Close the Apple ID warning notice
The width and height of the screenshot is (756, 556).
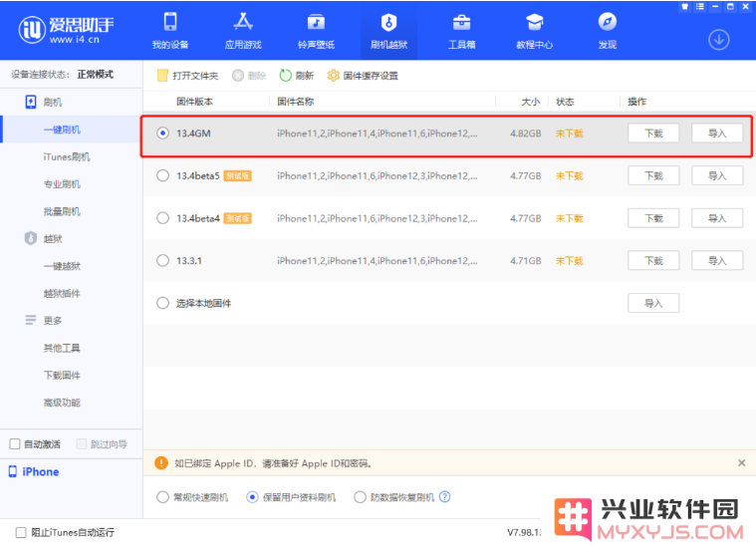741,463
